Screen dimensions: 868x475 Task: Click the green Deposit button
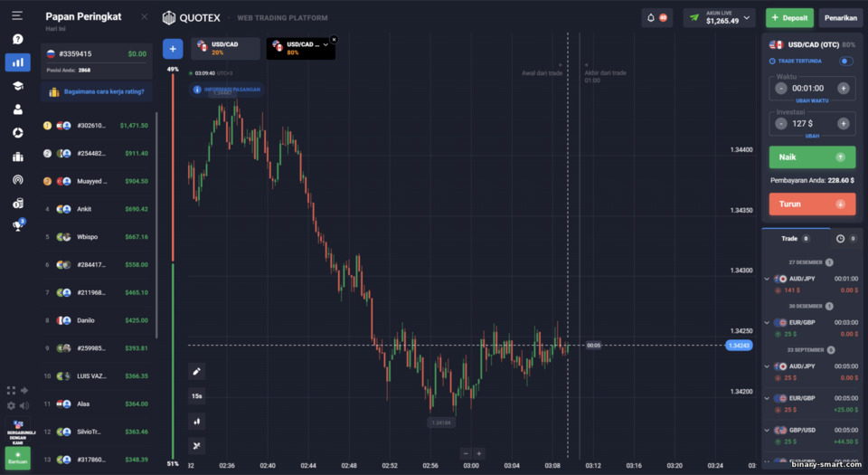[789, 18]
